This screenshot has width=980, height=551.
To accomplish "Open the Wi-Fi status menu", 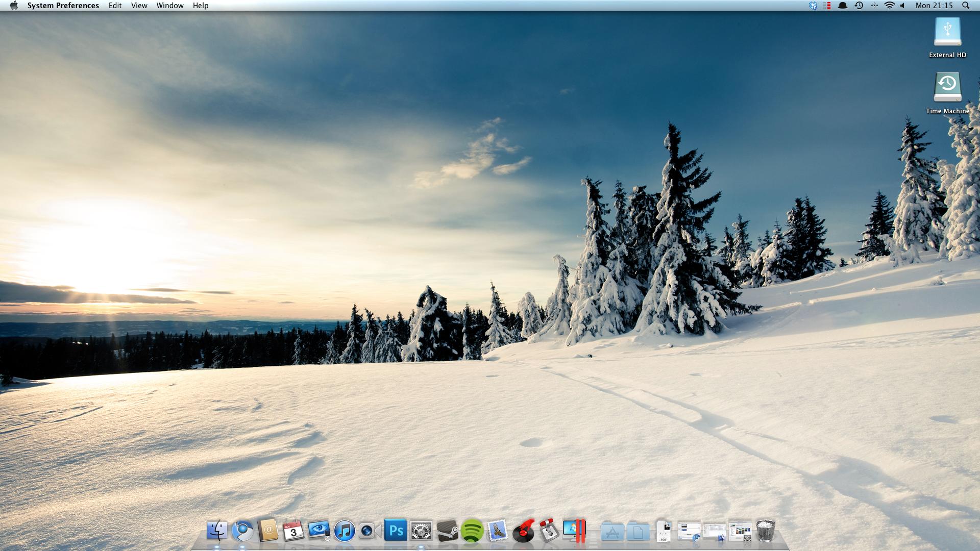I will [889, 6].
